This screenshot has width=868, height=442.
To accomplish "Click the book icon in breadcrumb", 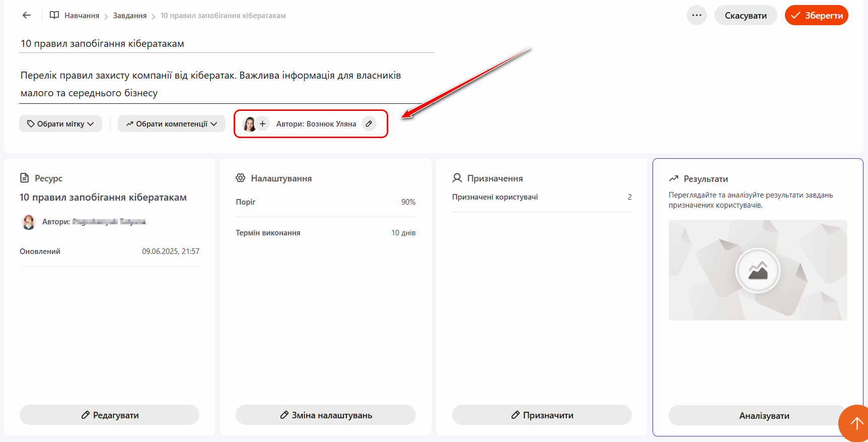I will pyautogui.click(x=54, y=16).
